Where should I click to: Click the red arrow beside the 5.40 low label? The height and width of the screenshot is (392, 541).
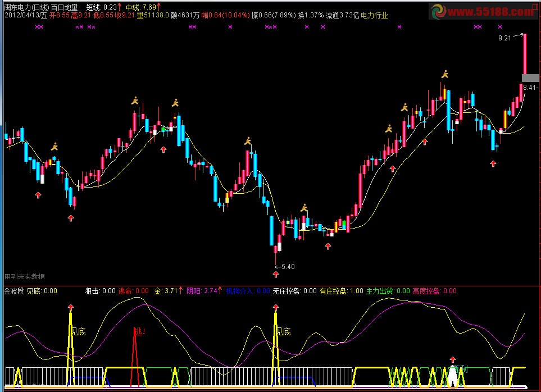tap(275, 275)
